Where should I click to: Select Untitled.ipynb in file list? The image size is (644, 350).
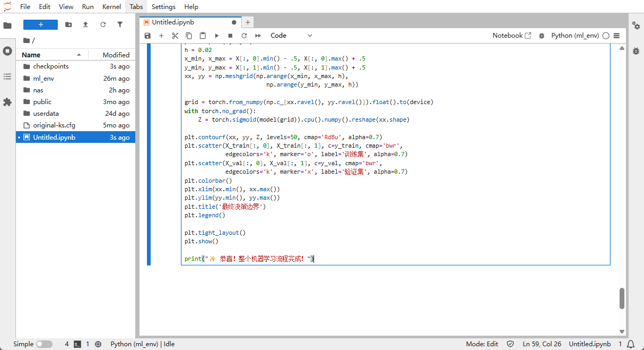point(76,137)
